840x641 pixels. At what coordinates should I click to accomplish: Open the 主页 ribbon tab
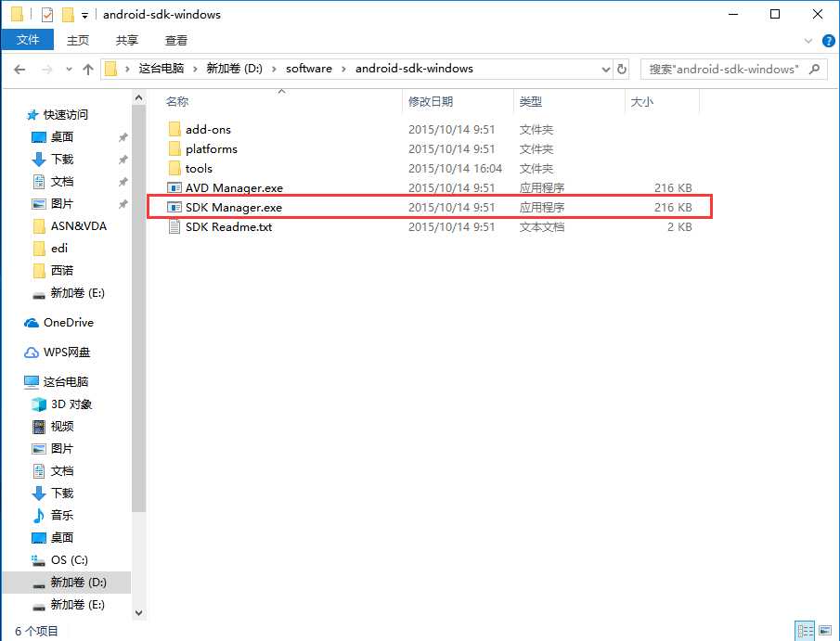click(78, 40)
